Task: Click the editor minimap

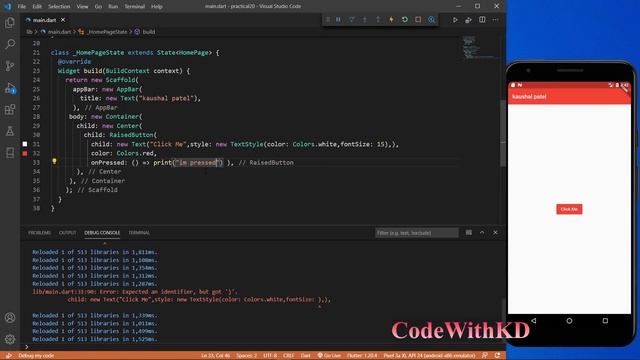Action: (480, 48)
